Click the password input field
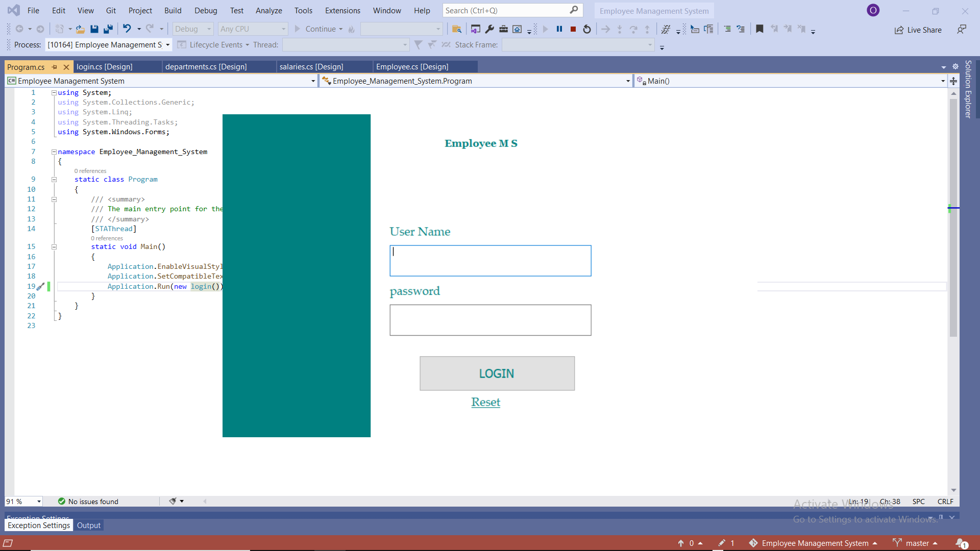This screenshot has width=980, height=551. (490, 320)
